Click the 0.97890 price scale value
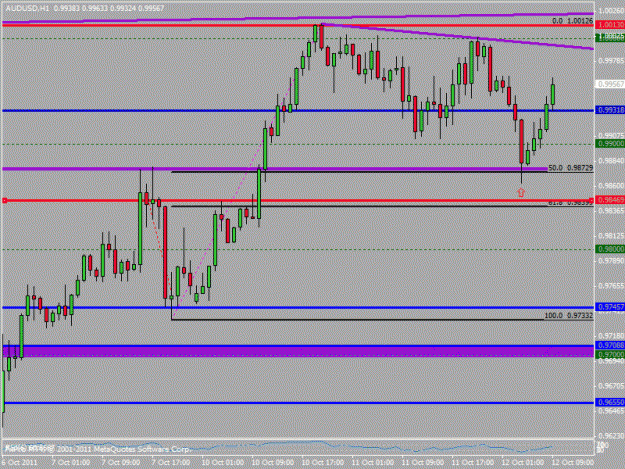Image resolution: width=625 pixels, height=469 pixels. coord(611,261)
